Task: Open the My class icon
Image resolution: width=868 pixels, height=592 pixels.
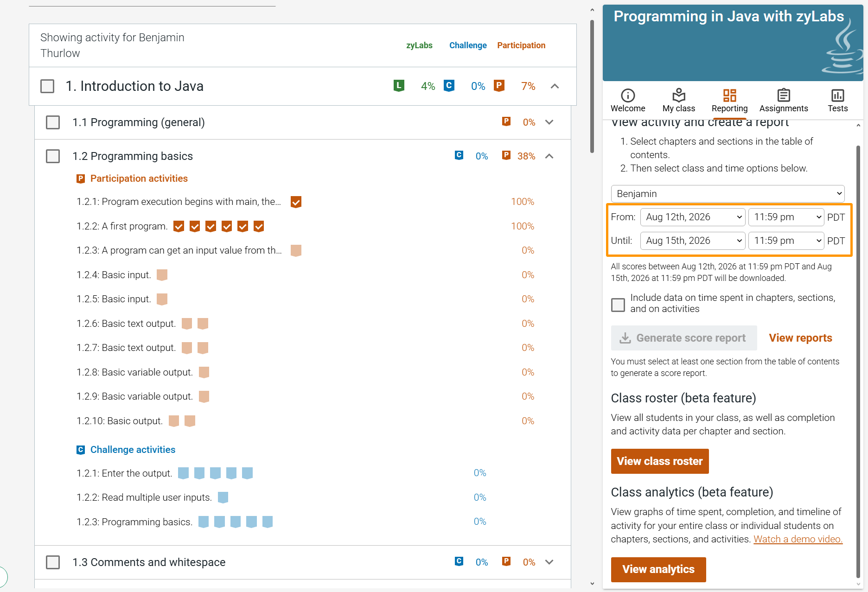Action: 679,95
